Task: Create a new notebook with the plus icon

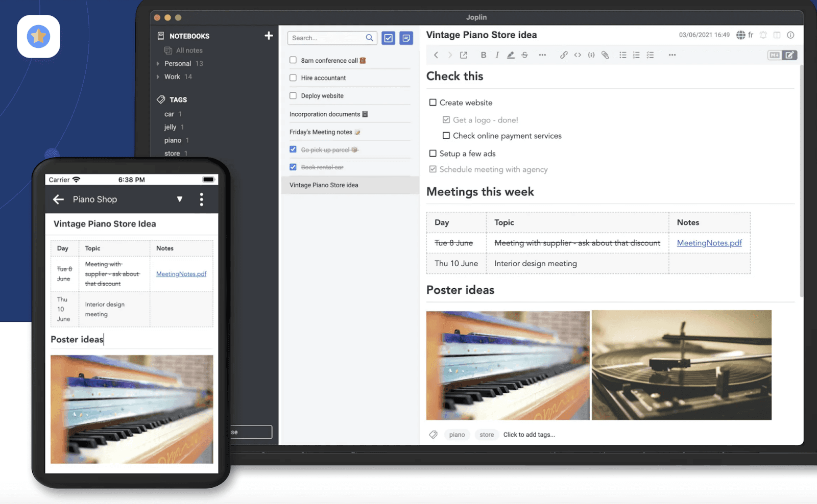Action: pos(269,35)
